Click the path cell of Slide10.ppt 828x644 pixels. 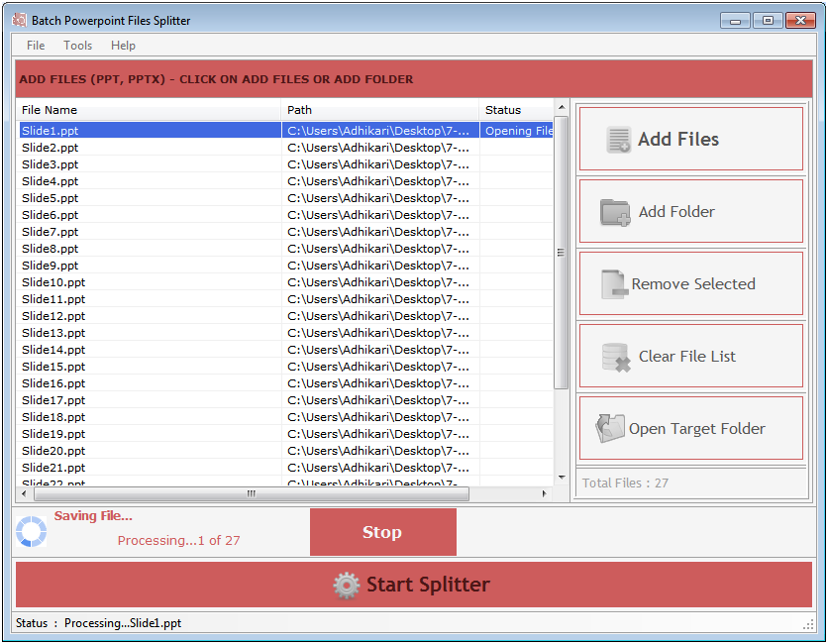coord(378,282)
